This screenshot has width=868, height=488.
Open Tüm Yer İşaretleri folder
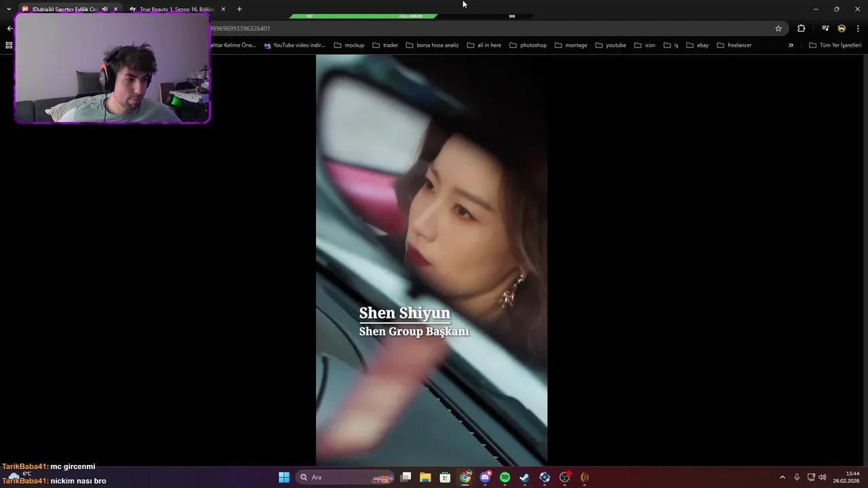coord(835,45)
